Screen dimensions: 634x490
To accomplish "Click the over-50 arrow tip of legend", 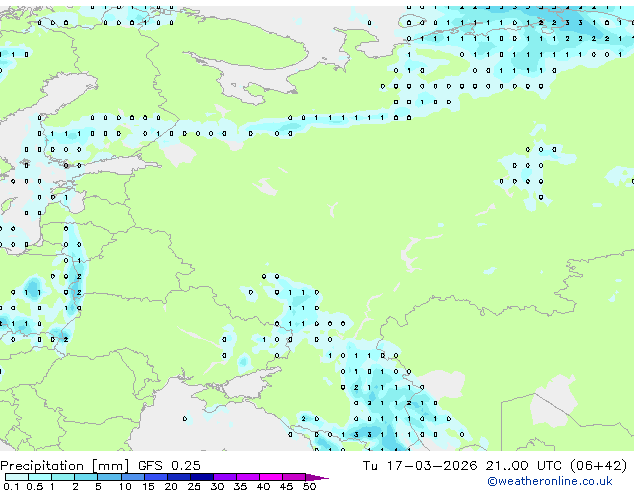I will coord(317,477).
